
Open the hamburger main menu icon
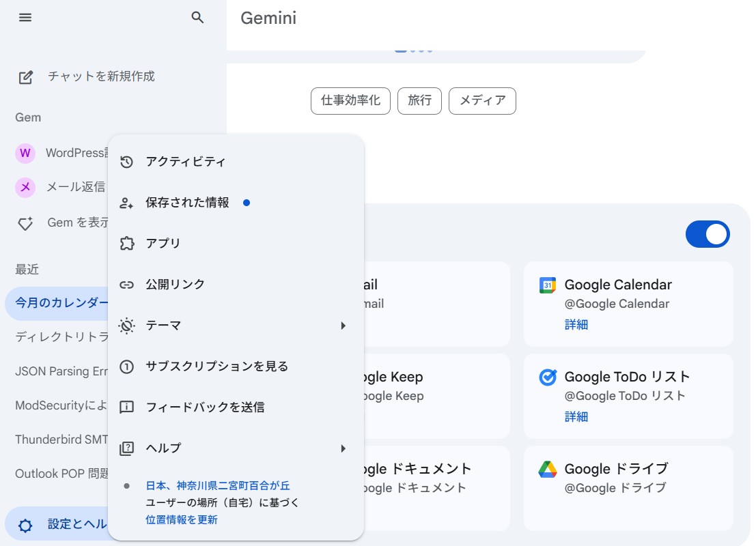25,17
